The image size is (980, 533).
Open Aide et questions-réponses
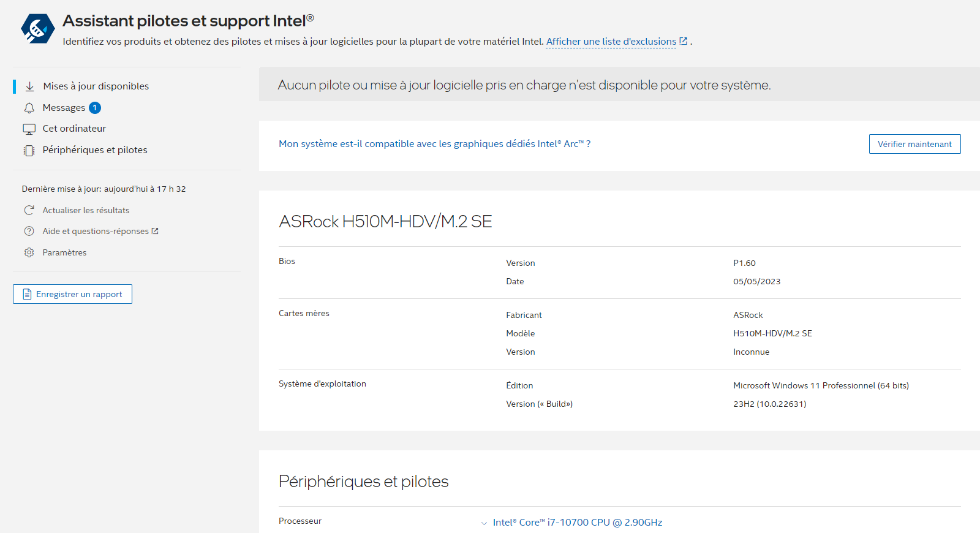[96, 231]
